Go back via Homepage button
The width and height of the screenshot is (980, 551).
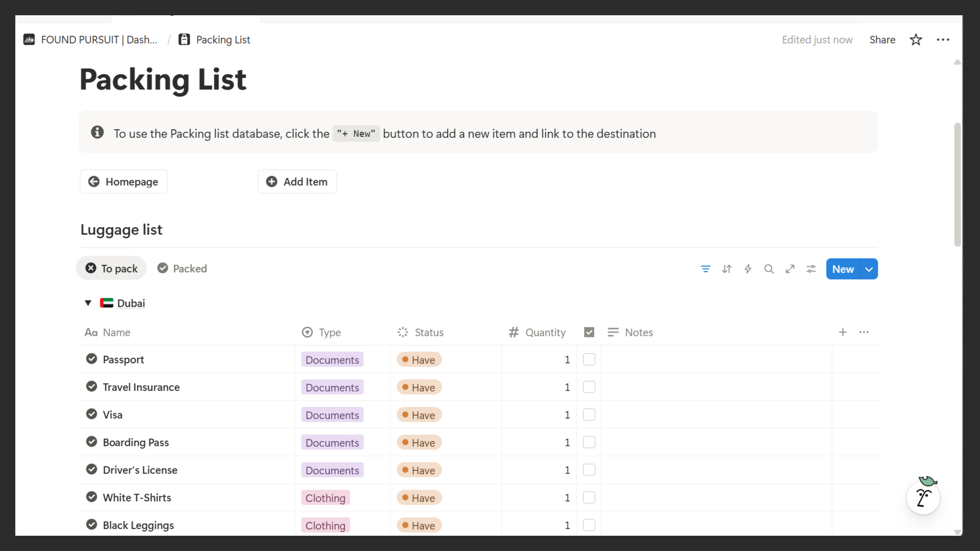click(123, 181)
